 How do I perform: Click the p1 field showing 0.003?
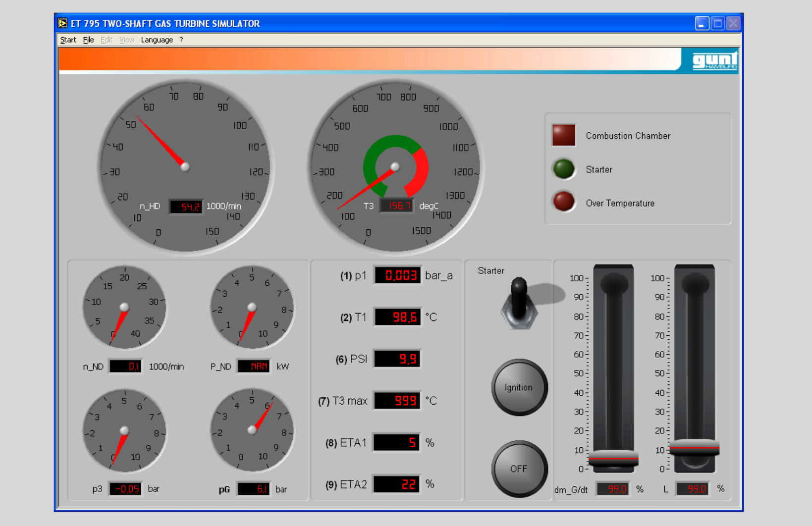pos(398,275)
